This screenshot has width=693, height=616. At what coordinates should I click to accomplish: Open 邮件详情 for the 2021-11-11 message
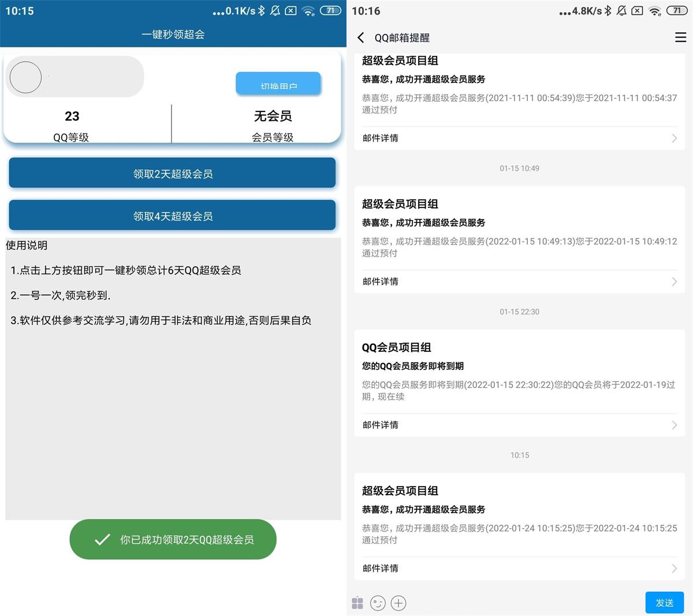[x=519, y=138]
